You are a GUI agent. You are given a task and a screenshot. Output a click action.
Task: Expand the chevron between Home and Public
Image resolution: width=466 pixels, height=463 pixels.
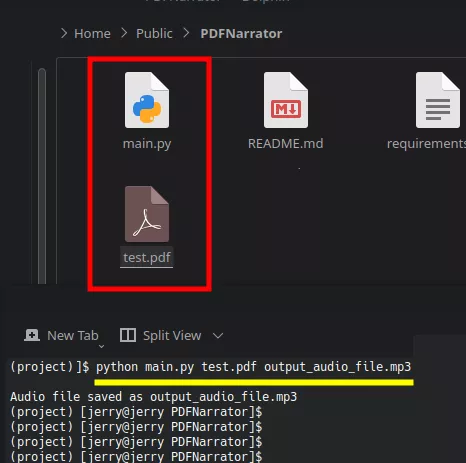[124, 33]
